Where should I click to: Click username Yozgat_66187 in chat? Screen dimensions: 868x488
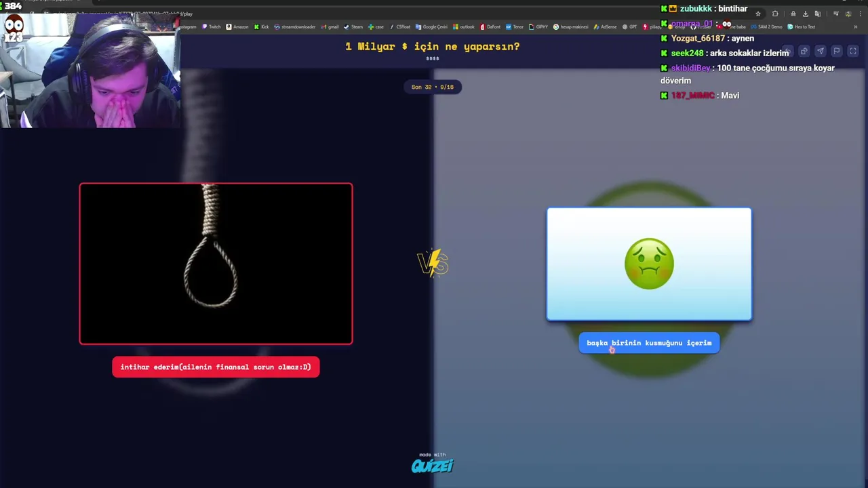click(698, 39)
